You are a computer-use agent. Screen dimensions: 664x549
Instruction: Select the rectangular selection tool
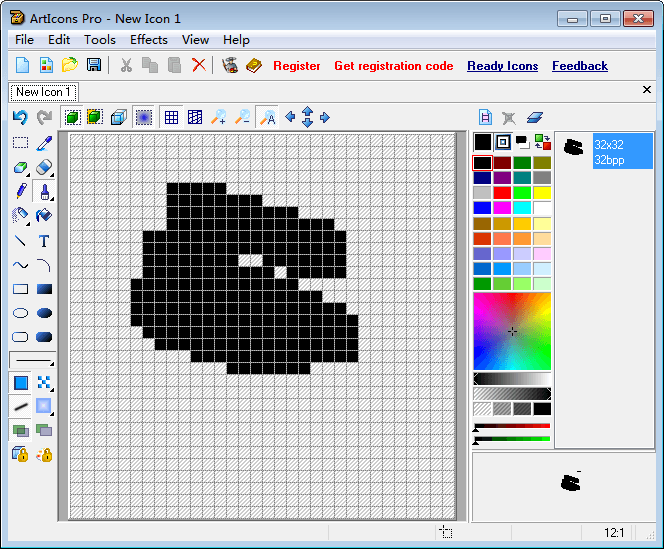tap(20, 144)
